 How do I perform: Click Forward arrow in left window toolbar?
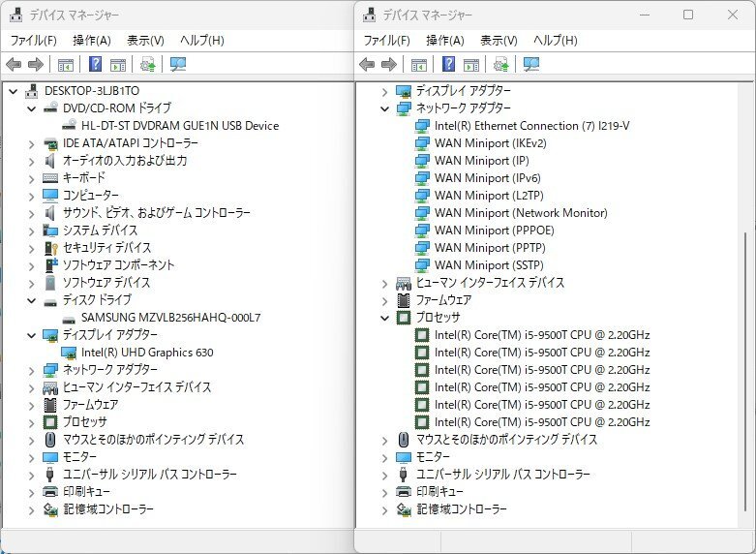click(x=36, y=64)
